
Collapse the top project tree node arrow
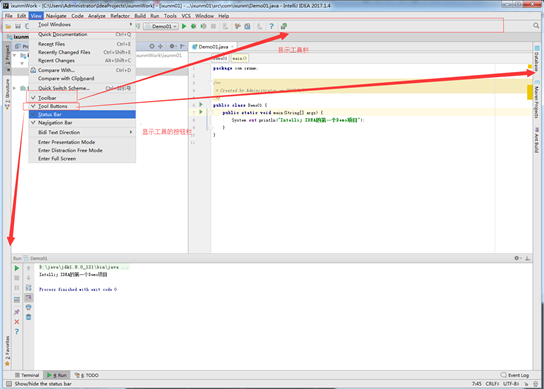15,56
